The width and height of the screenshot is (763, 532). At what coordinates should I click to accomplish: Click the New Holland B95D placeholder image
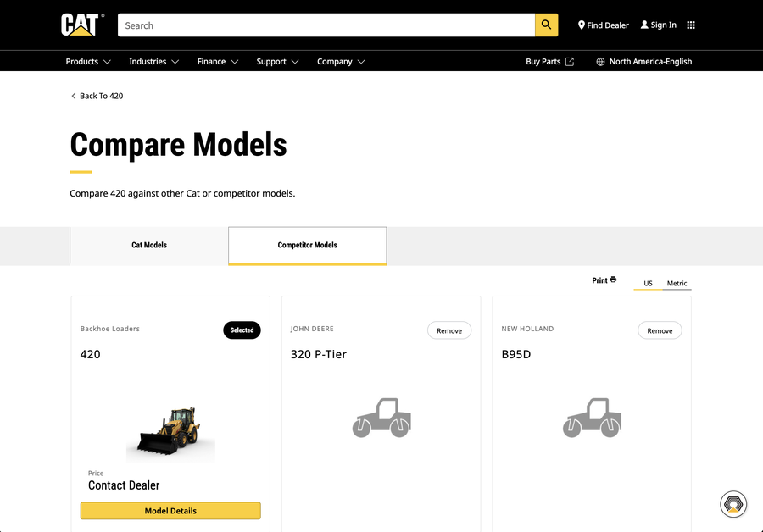[x=593, y=418]
